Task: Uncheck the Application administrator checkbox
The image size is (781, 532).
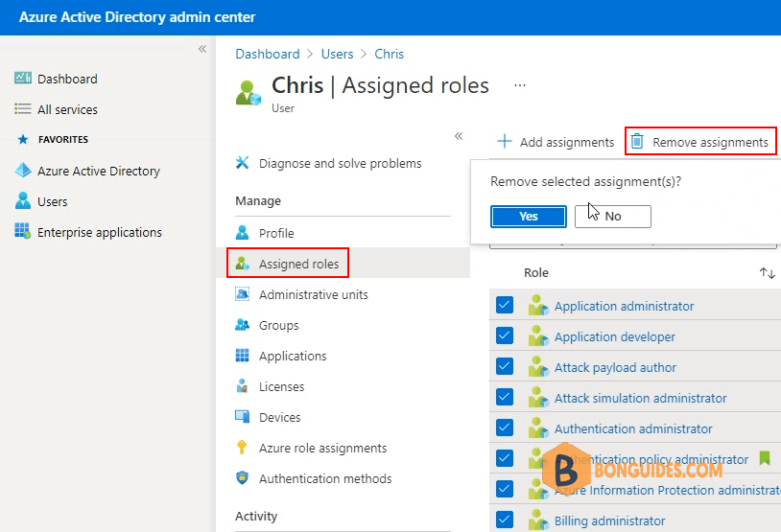Action: (505, 305)
